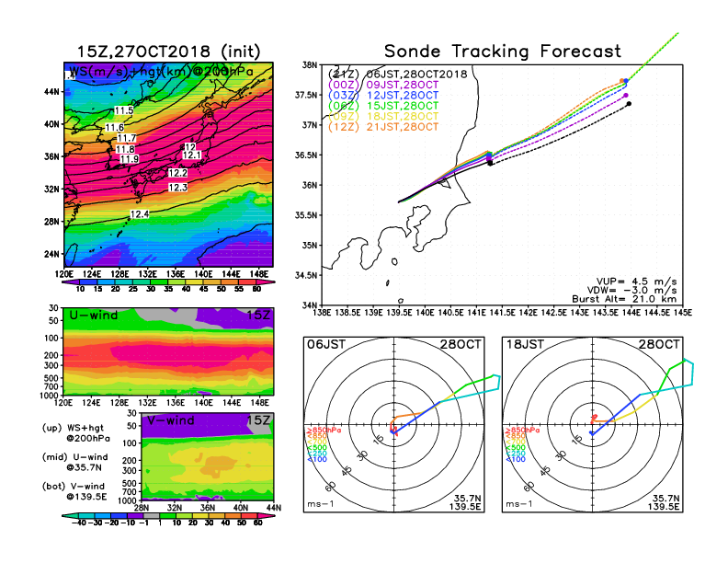Click 'ms-1' unit in 06JST hodograph
728x563 pixels.
[x=321, y=504]
